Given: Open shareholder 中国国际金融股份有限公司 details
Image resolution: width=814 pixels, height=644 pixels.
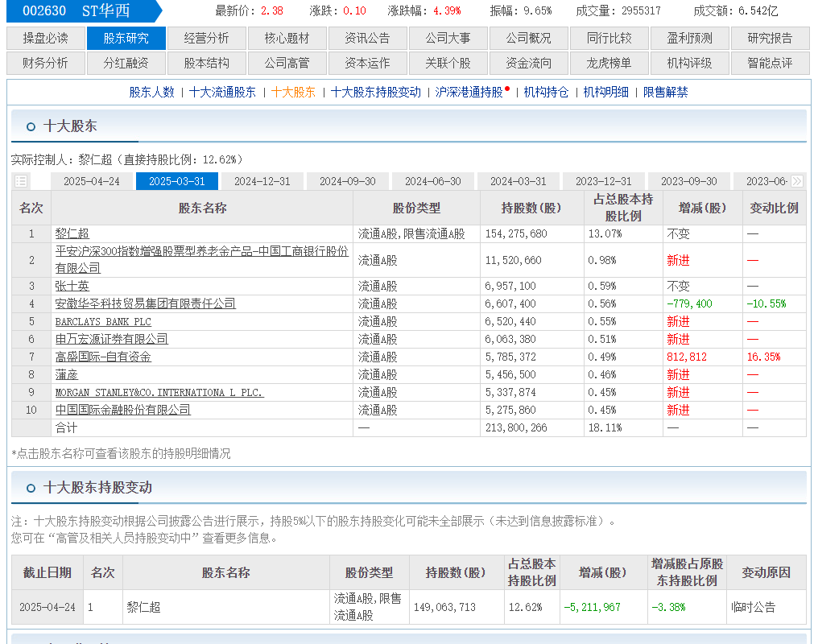Looking at the screenshot, I should (123, 410).
